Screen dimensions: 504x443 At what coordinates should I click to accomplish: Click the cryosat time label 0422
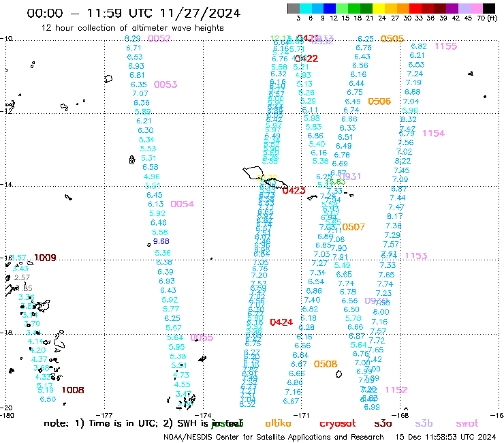tap(306, 59)
